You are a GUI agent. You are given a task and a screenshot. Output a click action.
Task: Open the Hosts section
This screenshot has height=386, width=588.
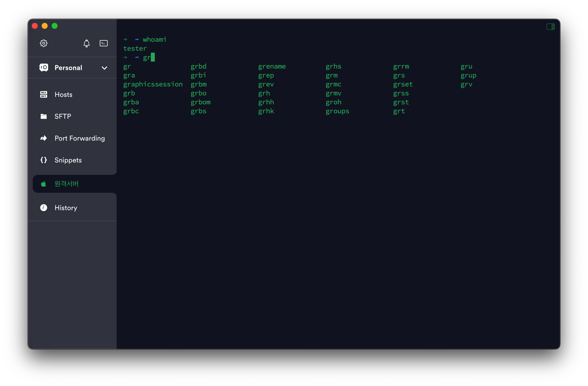click(64, 94)
